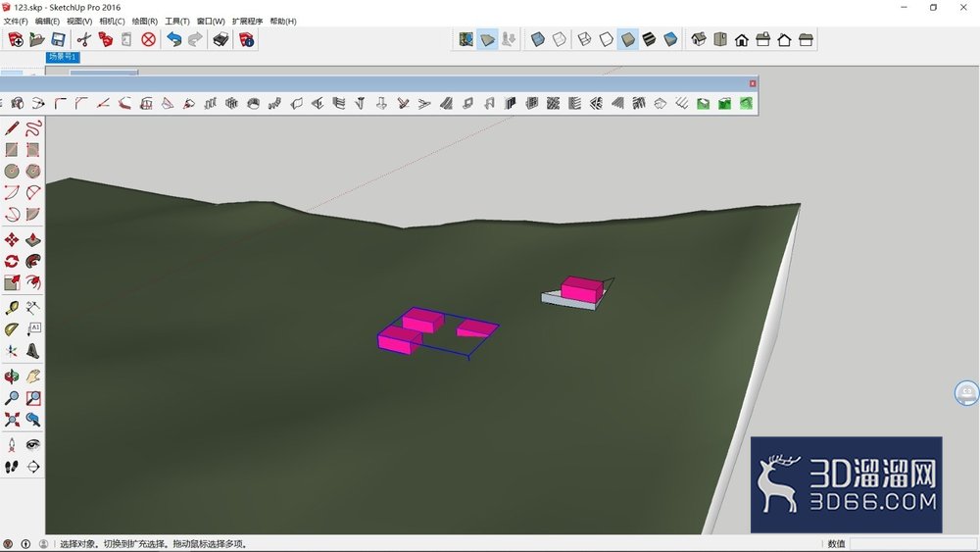Open the 文件(F) menu
Viewport: 980px width, 552px height.
coord(16,22)
